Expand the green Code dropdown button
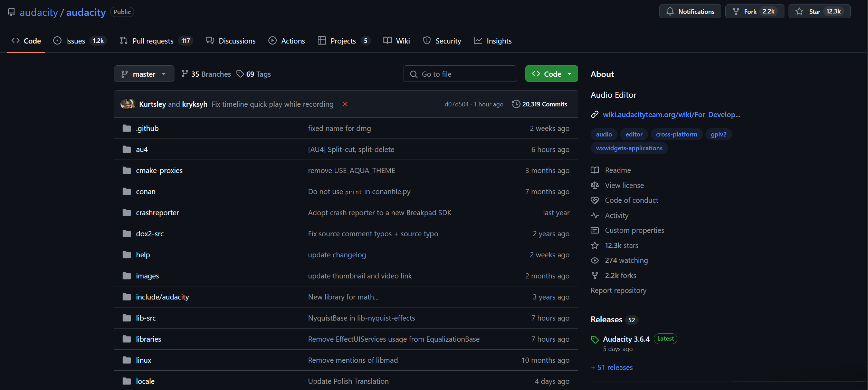The height and width of the screenshot is (390, 868). click(x=551, y=74)
